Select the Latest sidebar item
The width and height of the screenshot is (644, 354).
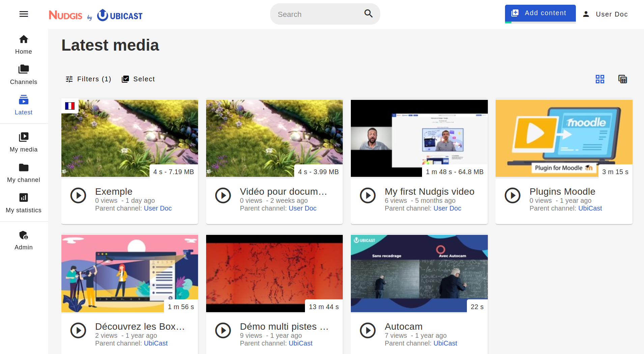(x=24, y=105)
